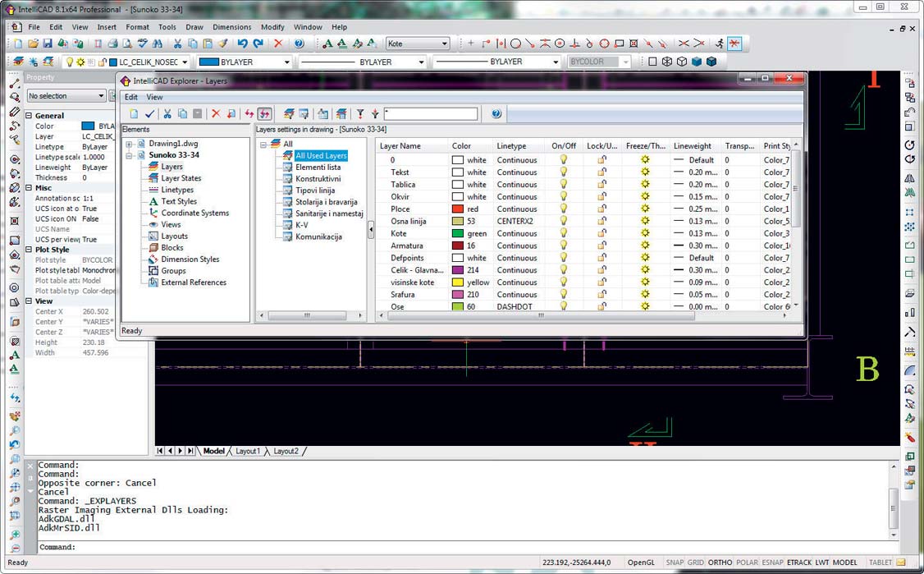The width and height of the screenshot is (924, 574).
Task: Toggle SNAP in the status bar
Action: tap(675, 563)
